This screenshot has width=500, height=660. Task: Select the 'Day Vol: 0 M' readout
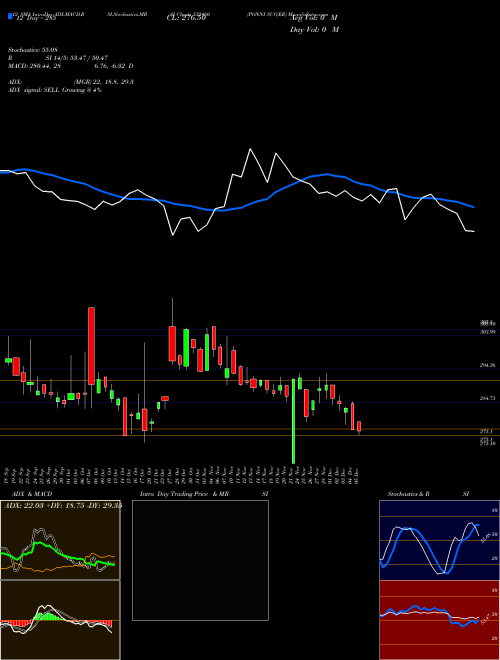pos(314,29)
